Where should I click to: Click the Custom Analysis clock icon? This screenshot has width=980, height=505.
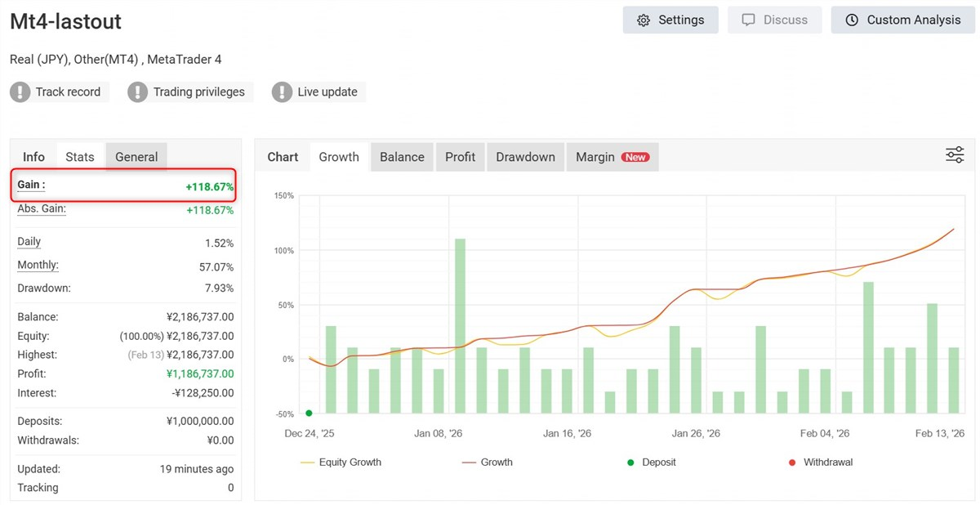point(852,20)
